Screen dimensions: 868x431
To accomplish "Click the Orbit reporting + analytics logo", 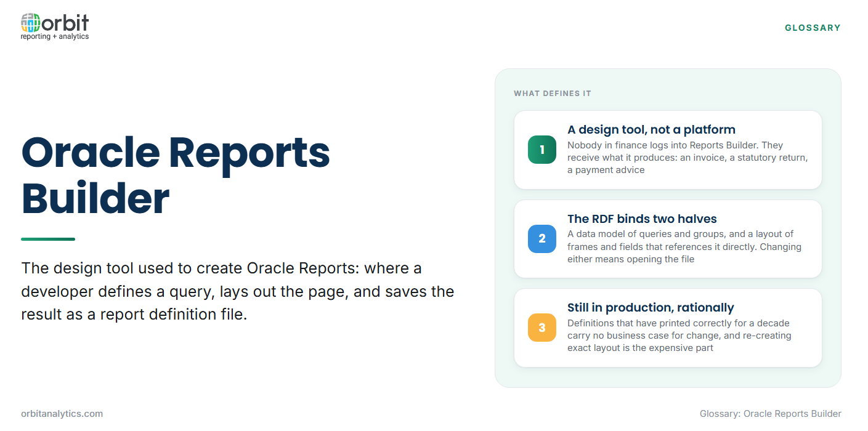I will coord(55,27).
